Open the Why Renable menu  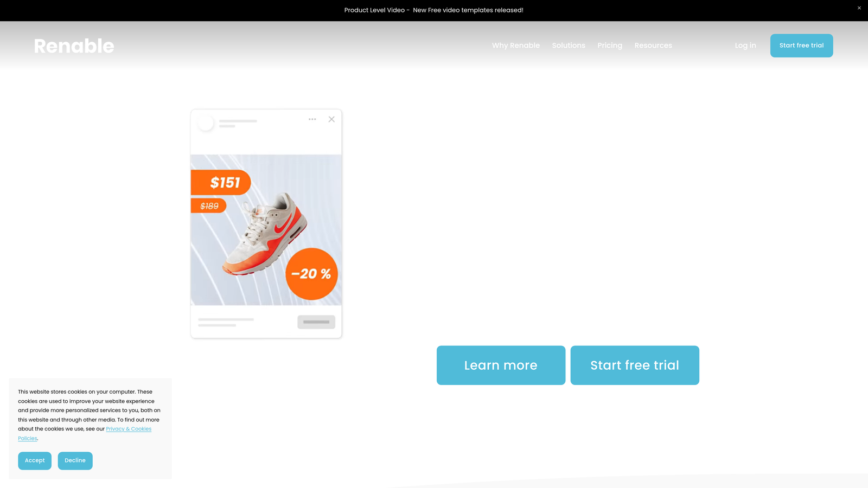[515, 46]
